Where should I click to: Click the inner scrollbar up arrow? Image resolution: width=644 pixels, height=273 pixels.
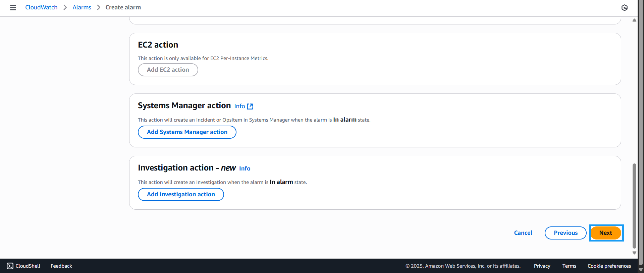click(634, 20)
